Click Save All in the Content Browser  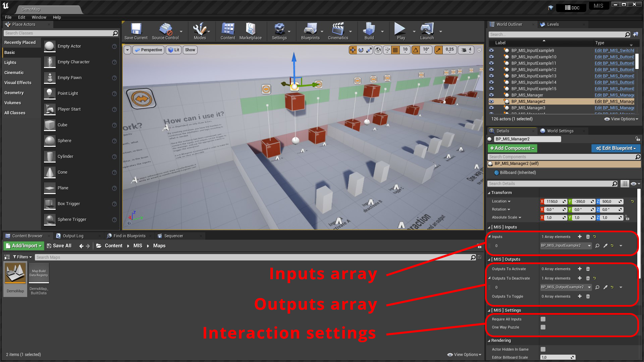point(59,246)
